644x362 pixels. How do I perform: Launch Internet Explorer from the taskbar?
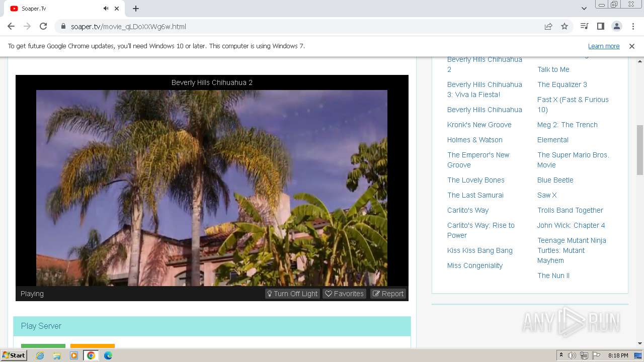40,355
